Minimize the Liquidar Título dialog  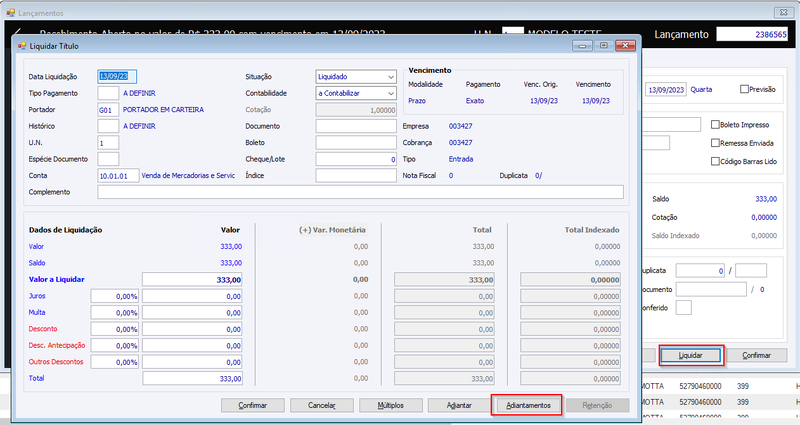click(x=582, y=45)
